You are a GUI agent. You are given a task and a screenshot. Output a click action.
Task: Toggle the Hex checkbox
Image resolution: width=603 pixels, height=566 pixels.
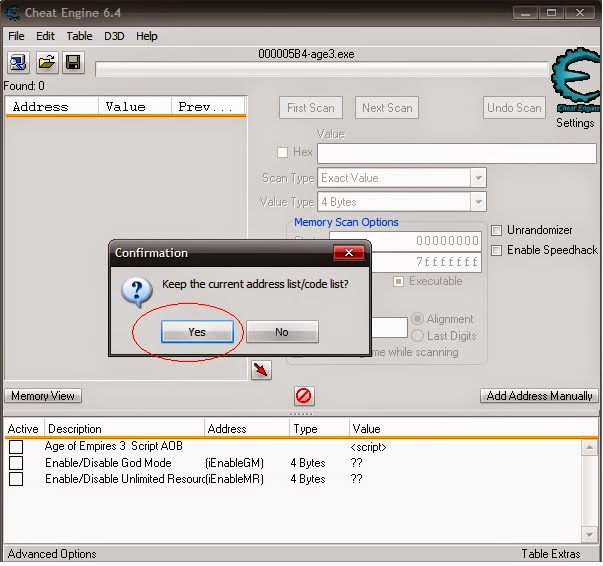(x=283, y=152)
